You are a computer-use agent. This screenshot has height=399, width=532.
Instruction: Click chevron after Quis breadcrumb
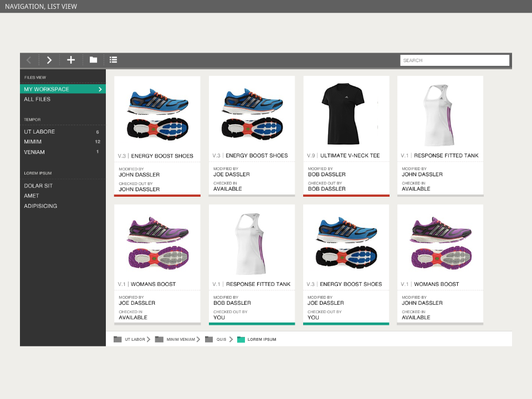tap(231, 339)
